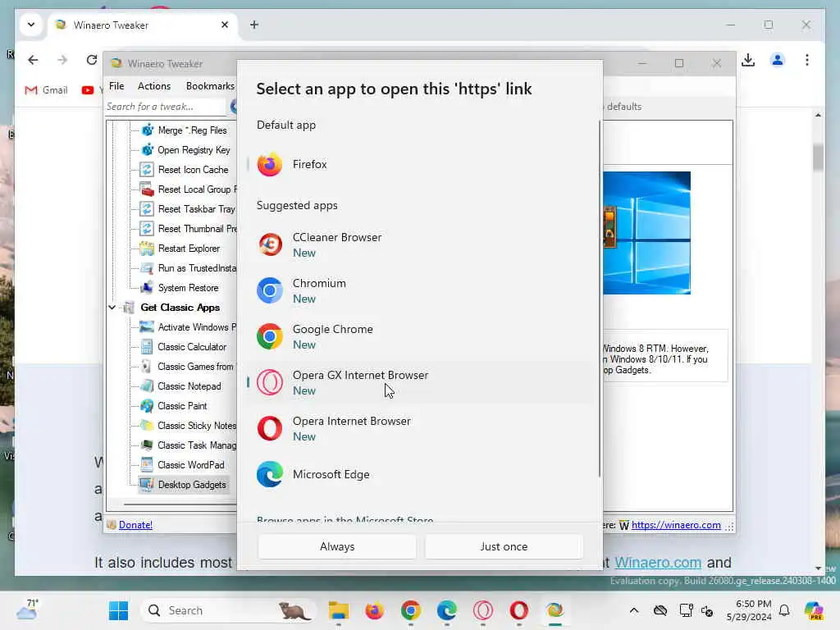Select Classic Task Manager item
Image resolution: width=840 pixels, height=630 pixels.
pyautogui.click(x=197, y=445)
